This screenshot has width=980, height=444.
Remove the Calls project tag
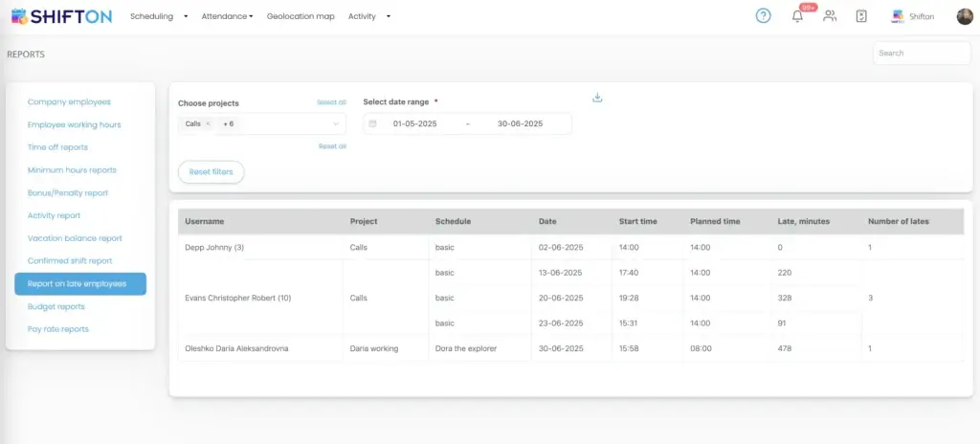208,124
